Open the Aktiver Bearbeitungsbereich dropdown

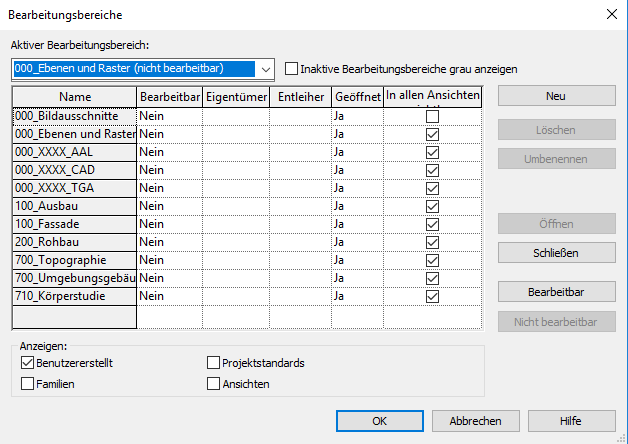click(x=265, y=69)
